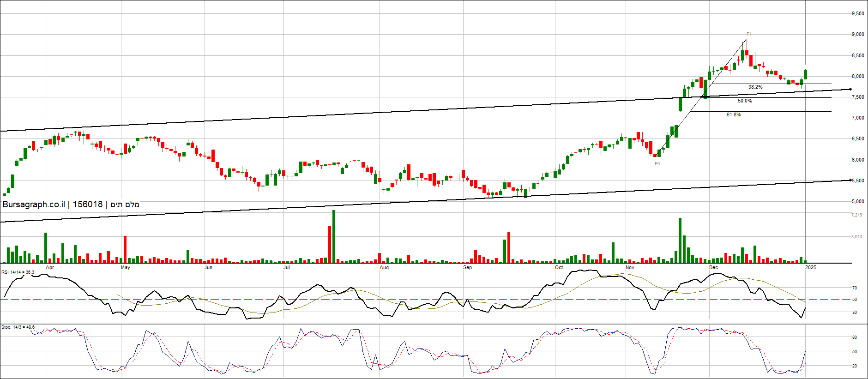The height and width of the screenshot is (379, 868).
Task: Click the latest green candlestick at right edge
Action: [806, 74]
